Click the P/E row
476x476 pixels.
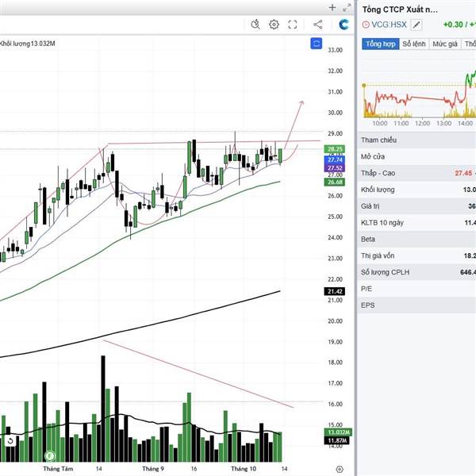pos(417,289)
